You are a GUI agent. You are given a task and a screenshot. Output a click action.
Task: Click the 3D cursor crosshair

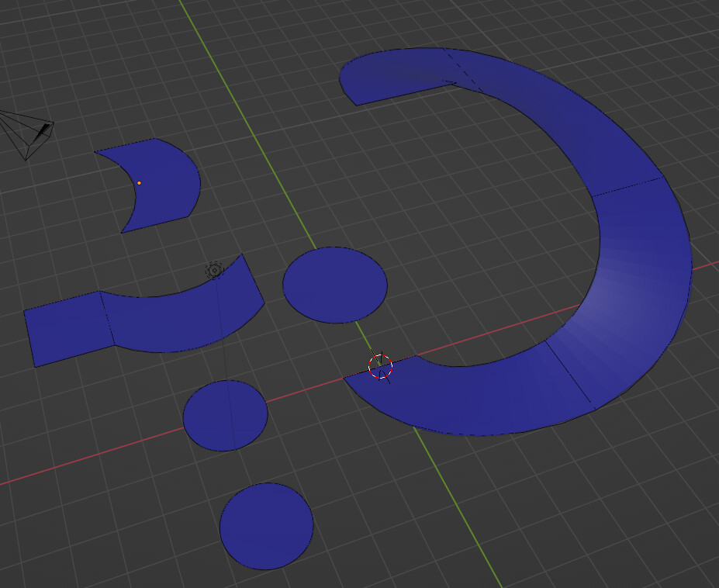(381, 366)
